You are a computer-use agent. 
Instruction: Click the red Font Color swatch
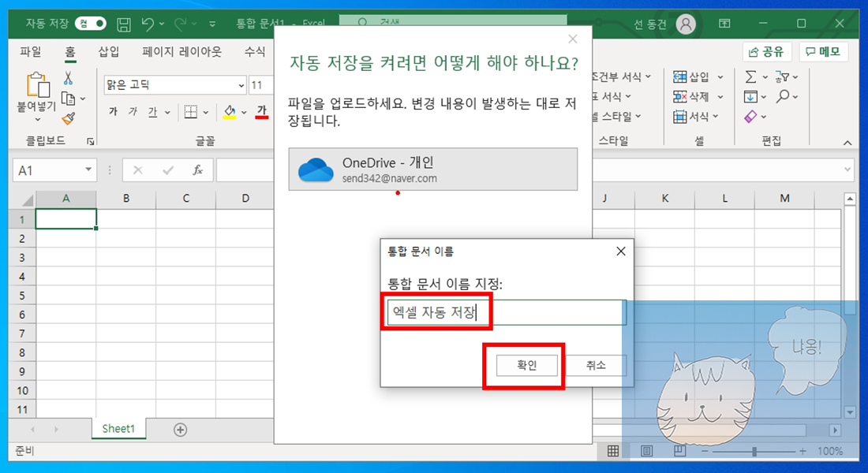pos(262,112)
